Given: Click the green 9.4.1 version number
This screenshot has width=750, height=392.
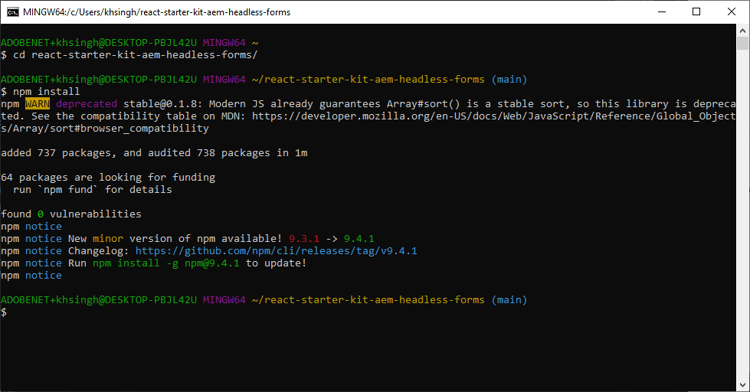Looking at the screenshot, I should click(x=359, y=239).
